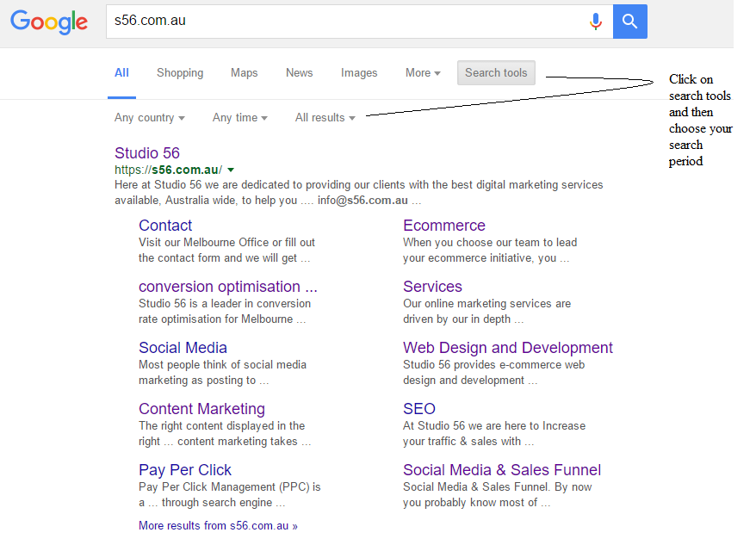Viewport: 756px width, 545px height.
Task: Click the Search tools button
Action: (496, 73)
